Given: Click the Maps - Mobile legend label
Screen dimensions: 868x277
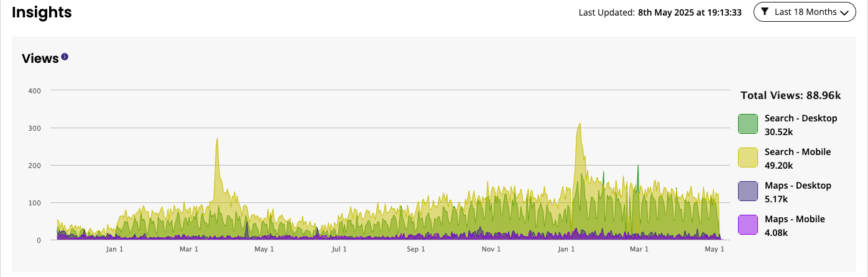Looking at the screenshot, I should [795, 219].
